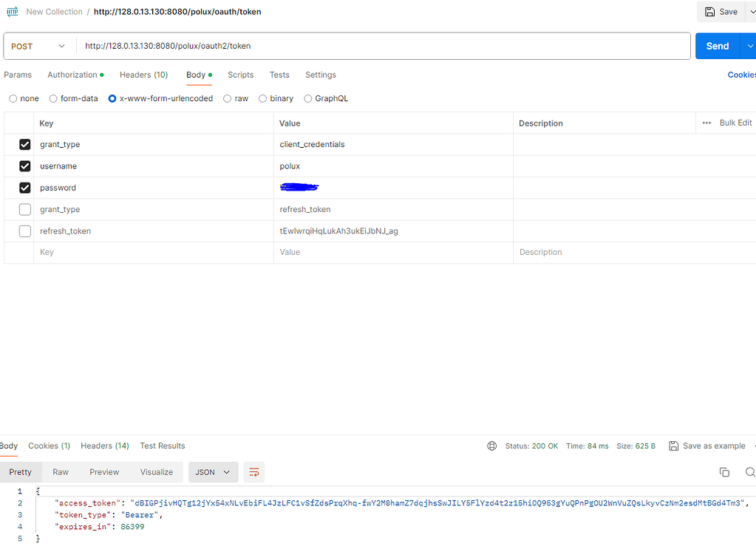Click the Save as example floppy icon
Viewport: 756px width, 549px height.
(x=673, y=446)
